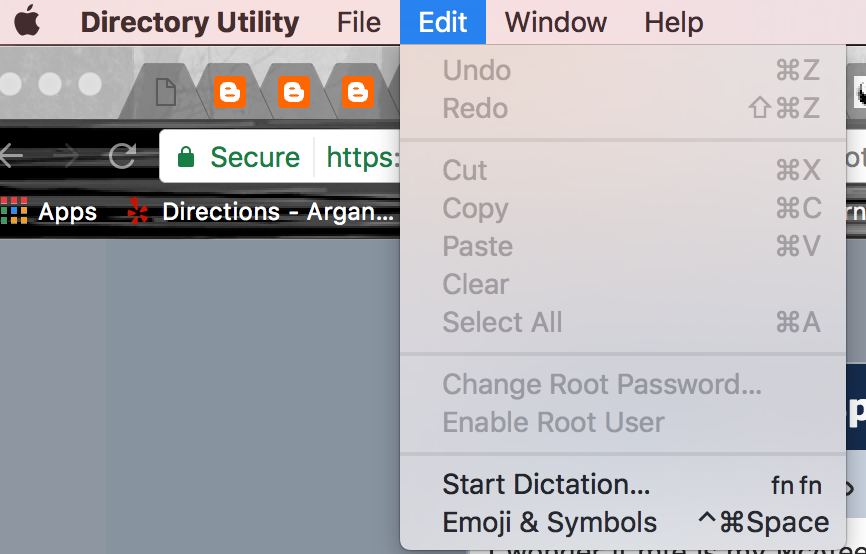Click the green Secure padlock icon
The image size is (866, 554).
pyautogui.click(x=186, y=157)
